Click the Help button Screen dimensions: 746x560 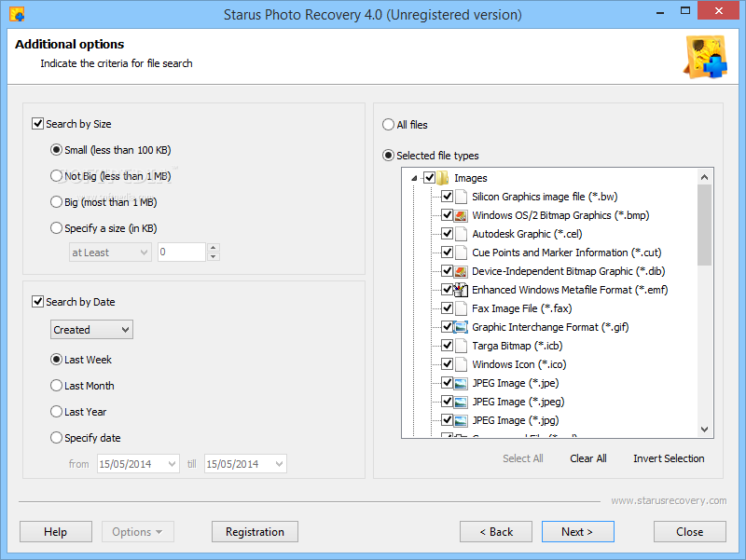tap(56, 531)
